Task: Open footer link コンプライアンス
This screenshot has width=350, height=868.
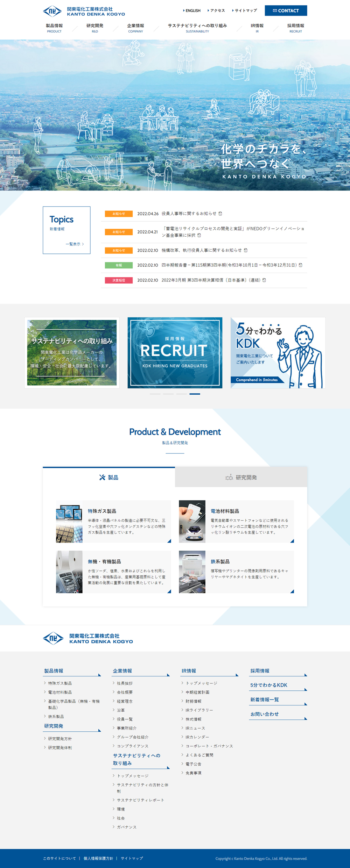Action: point(133,746)
